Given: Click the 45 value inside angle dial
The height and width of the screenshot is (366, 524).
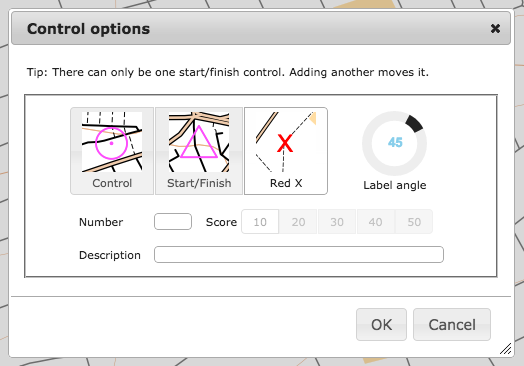Looking at the screenshot, I should point(395,142).
